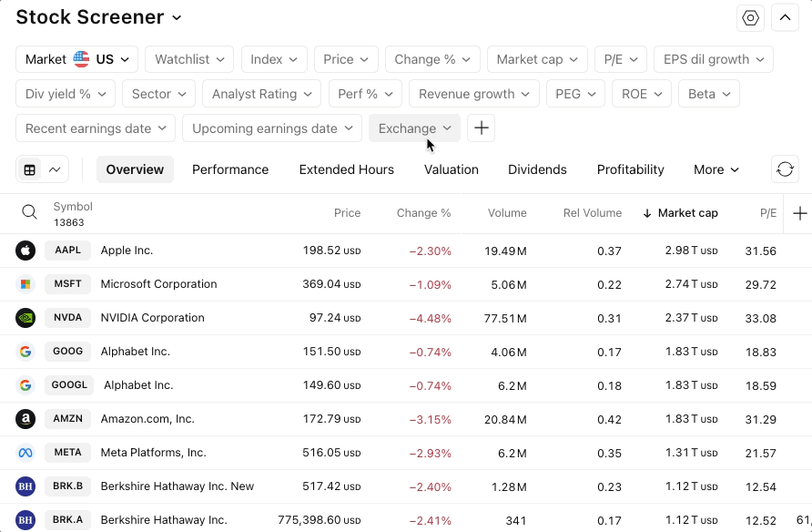The width and height of the screenshot is (812, 532).
Task: Open the ROE filter dropdown
Action: (x=642, y=94)
